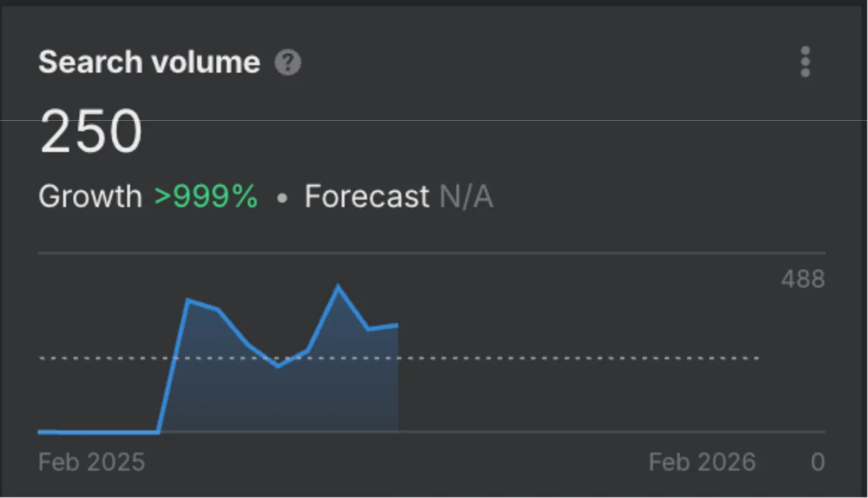Click the "Feb 2026" axis label
This screenshot has height=498, width=868.
click(x=702, y=462)
